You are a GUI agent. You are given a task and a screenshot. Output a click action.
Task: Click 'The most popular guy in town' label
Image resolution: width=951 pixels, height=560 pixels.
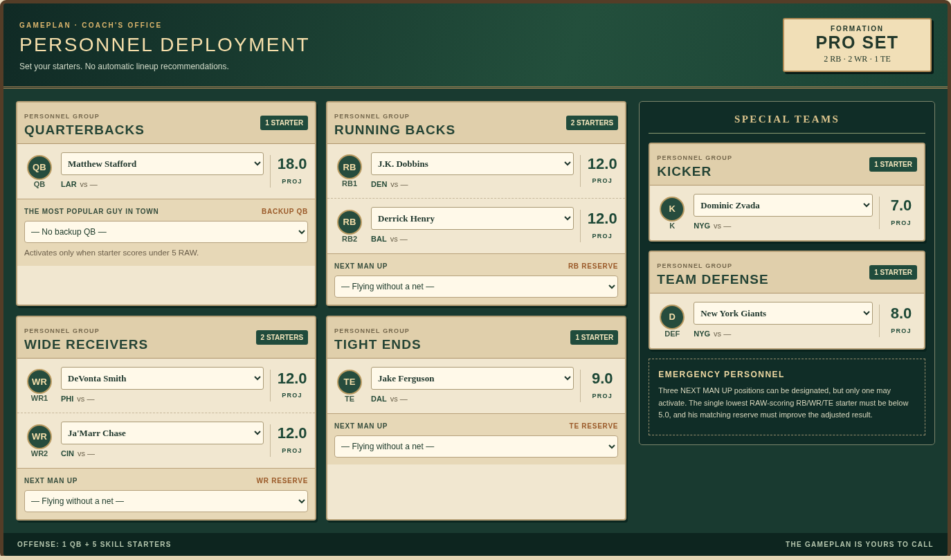click(x=91, y=212)
